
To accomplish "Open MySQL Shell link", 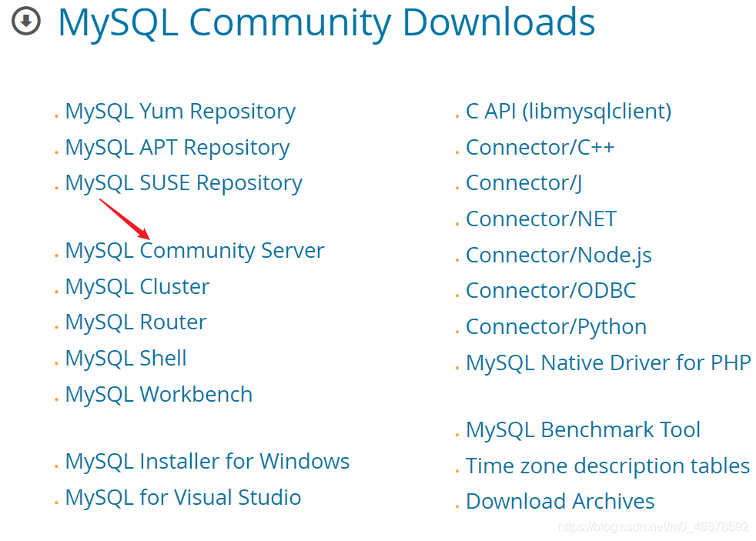I will [x=125, y=359].
